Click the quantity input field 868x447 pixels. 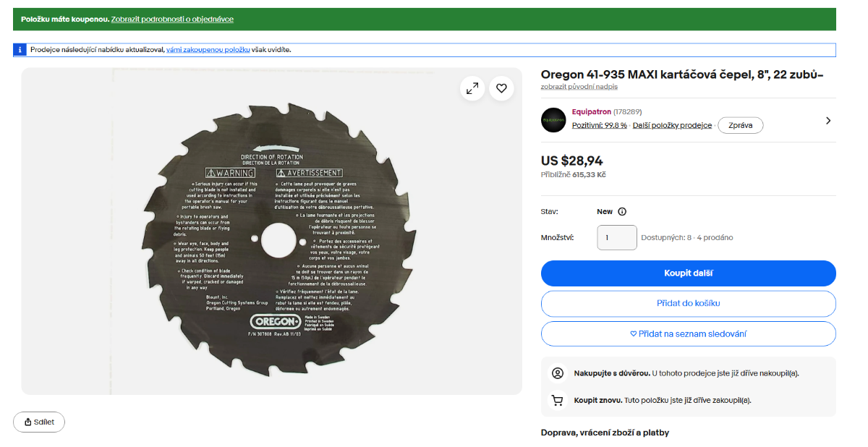tap(617, 237)
